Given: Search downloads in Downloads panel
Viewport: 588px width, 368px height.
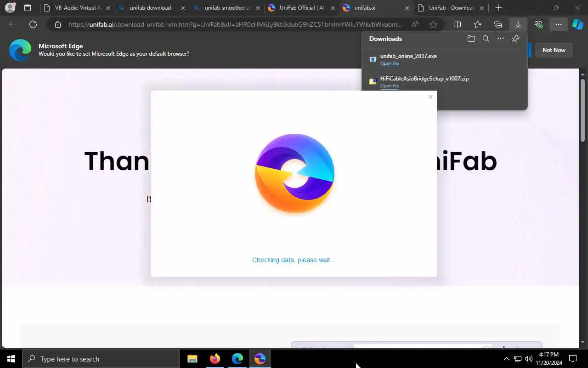Looking at the screenshot, I should (486, 39).
